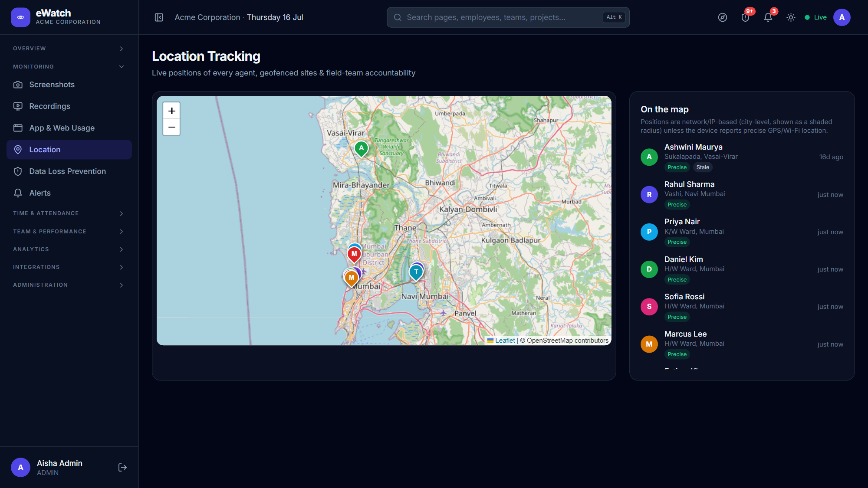Select Ashwini Maurya in the list
The width and height of the screenshot is (868, 488).
click(742, 157)
